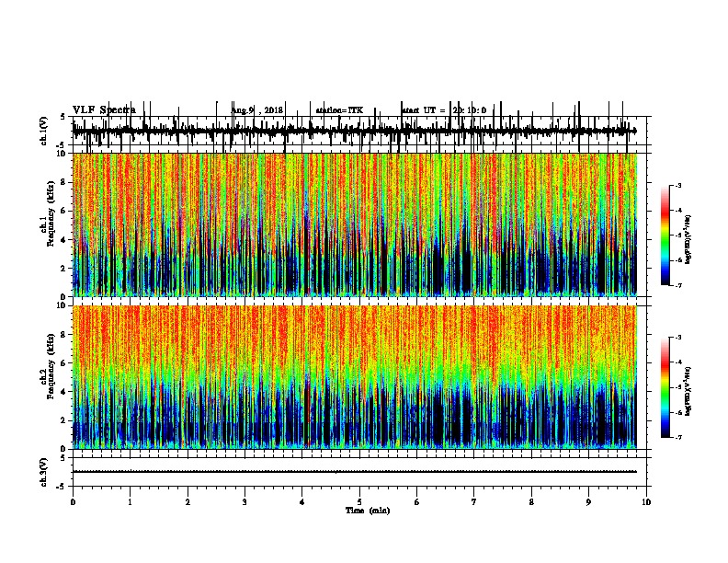Click time axis tick label '9'

[588, 502]
